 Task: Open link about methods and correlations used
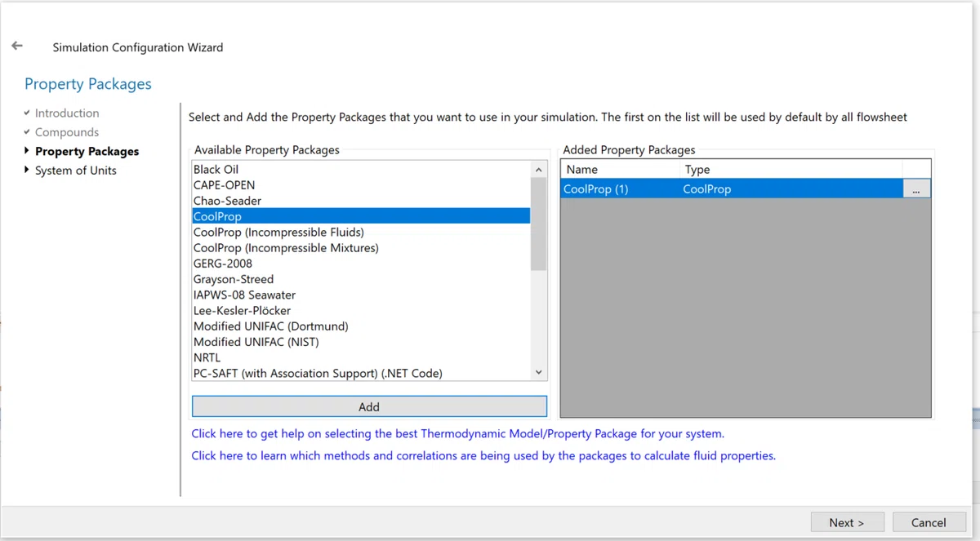[x=483, y=455]
